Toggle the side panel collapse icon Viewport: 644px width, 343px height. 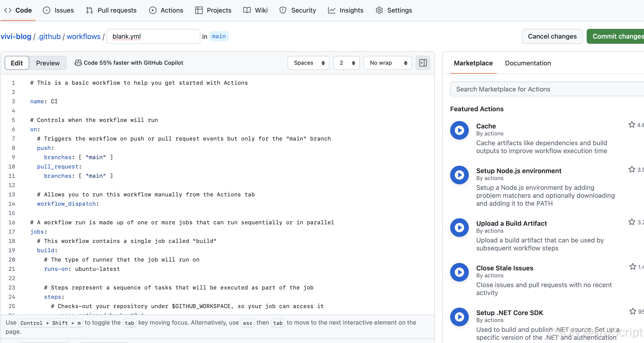(423, 63)
